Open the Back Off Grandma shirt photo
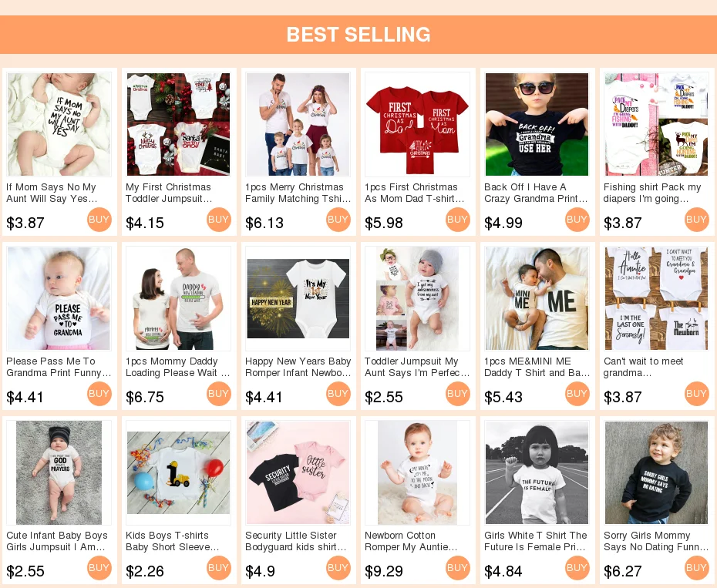This screenshot has height=588, width=717. coord(537,124)
